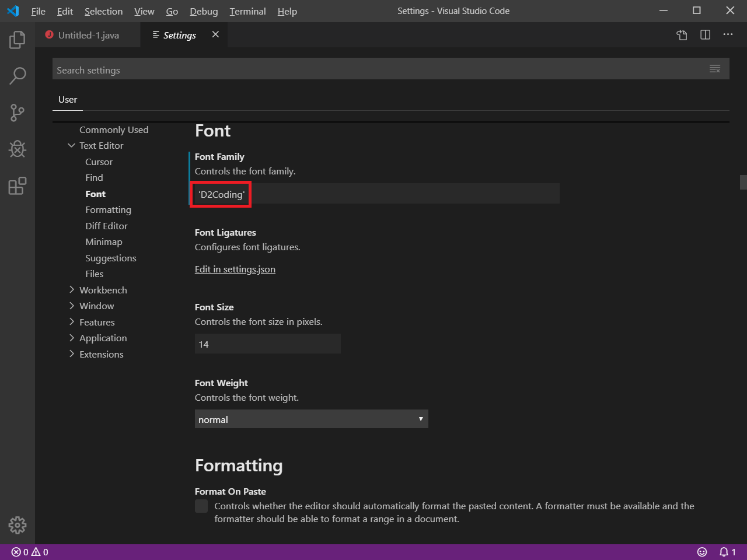Switch to the Untitled-1.java tab
This screenshot has width=747, height=560.
[x=88, y=35]
